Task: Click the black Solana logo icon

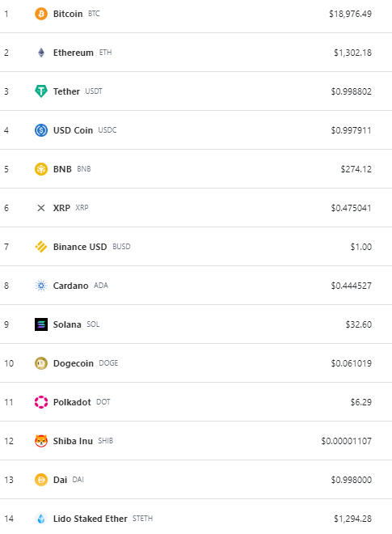Action: [41, 324]
